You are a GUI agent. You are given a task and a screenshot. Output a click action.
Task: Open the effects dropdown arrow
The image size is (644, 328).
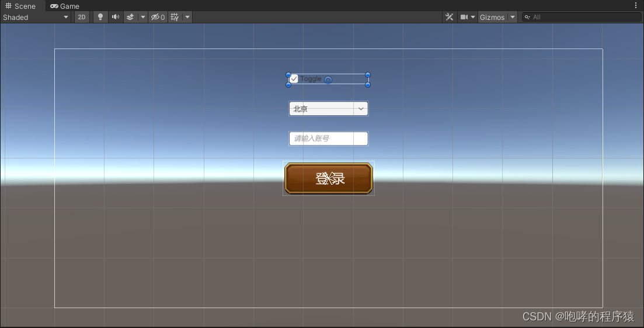(x=143, y=17)
